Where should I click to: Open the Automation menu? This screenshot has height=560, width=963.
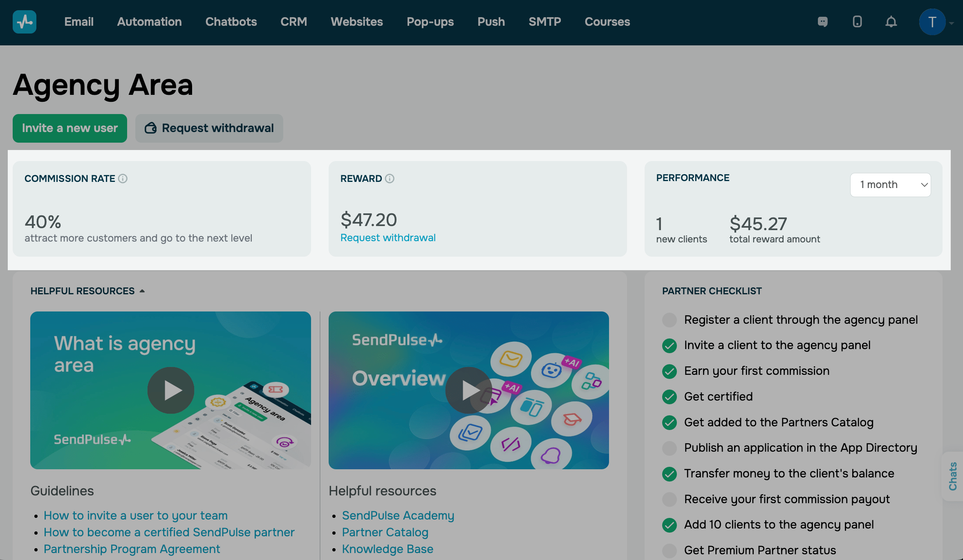tap(149, 22)
